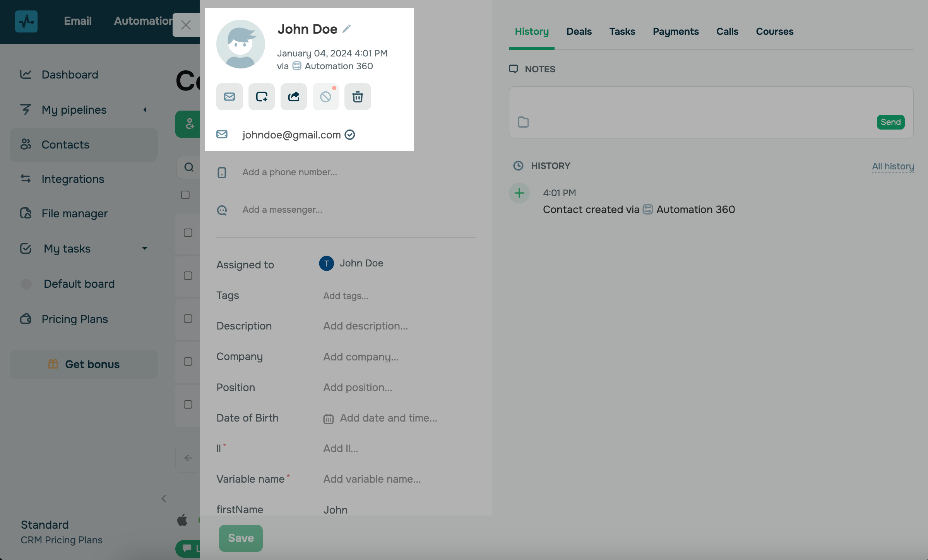
Task: Open the Payments tab
Action: (676, 32)
